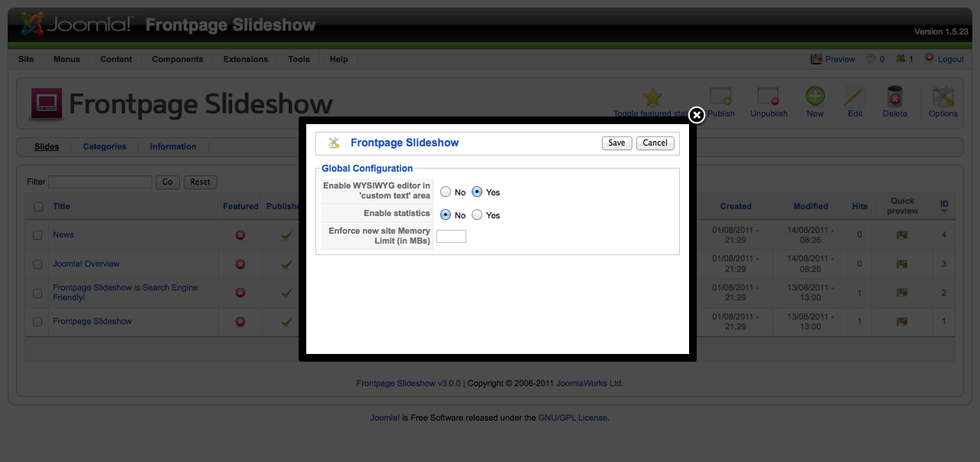
Task: Toggle the published checkmark for News row
Action: (286, 235)
